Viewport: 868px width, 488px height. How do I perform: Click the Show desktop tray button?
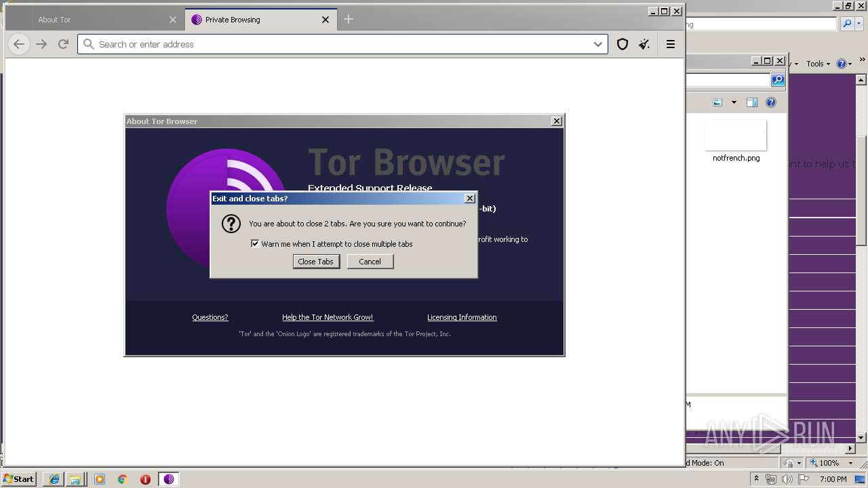(861, 479)
